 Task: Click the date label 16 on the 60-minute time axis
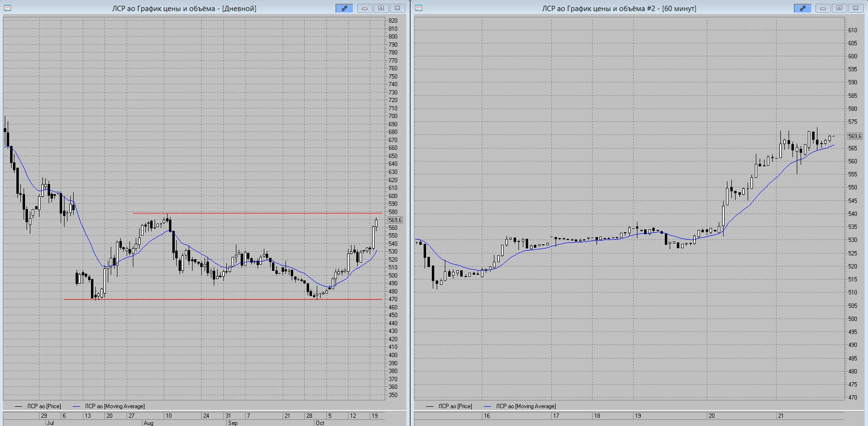click(x=487, y=415)
